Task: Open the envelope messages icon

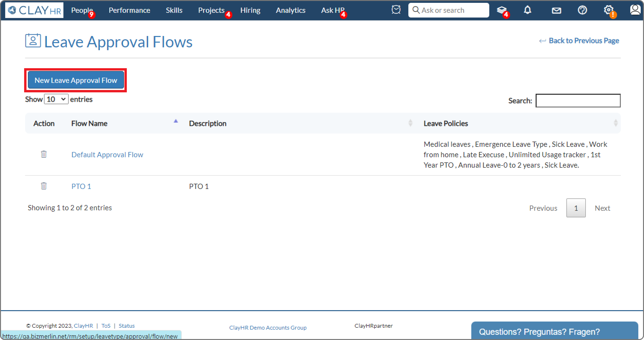Action: point(556,11)
